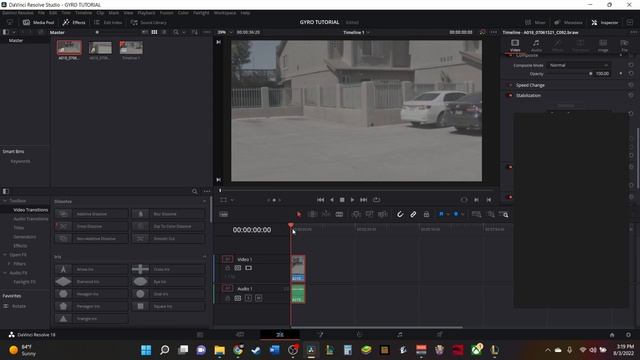Open the Workspace menu
Viewport: 640px width, 360px height.
225,13
